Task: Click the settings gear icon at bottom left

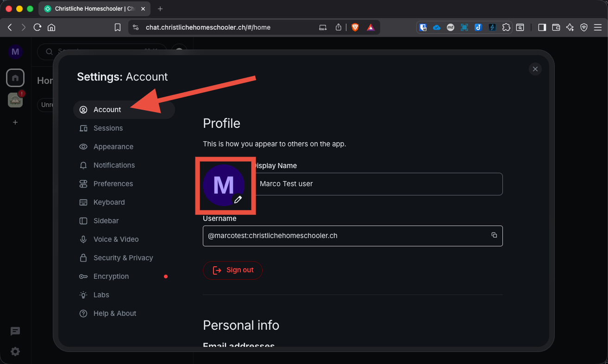Action: pyautogui.click(x=15, y=351)
